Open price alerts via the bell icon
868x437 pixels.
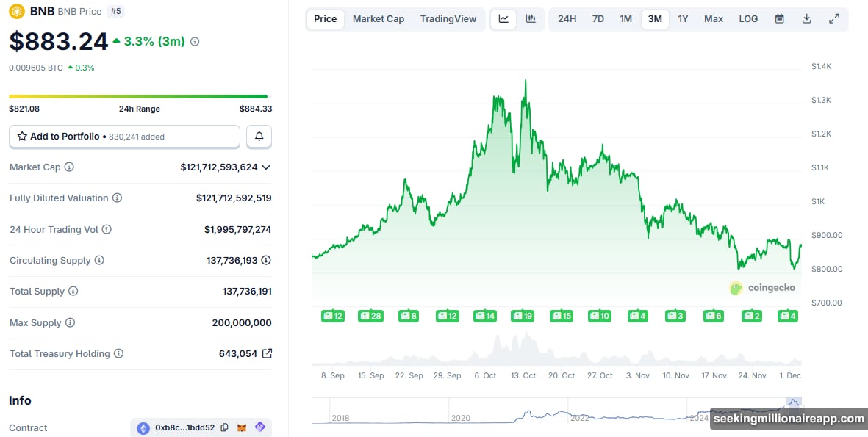click(x=259, y=137)
